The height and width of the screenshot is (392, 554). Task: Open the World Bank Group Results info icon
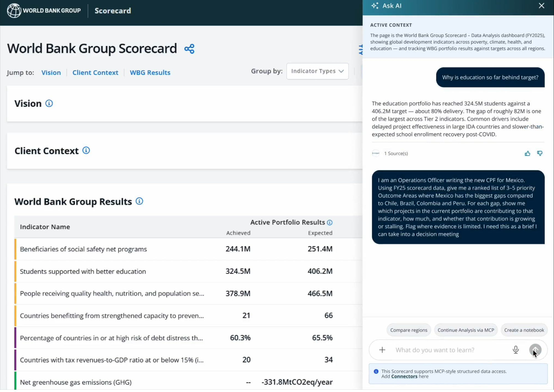coord(139,201)
